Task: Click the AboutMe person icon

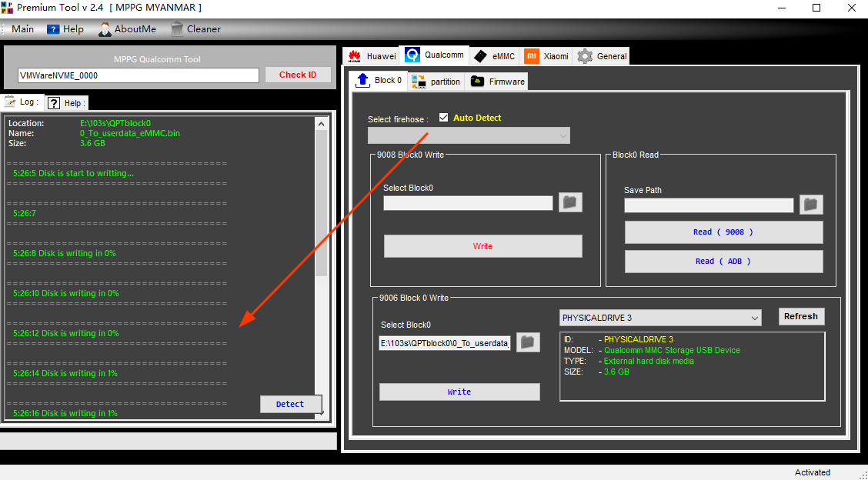Action: tap(105, 29)
